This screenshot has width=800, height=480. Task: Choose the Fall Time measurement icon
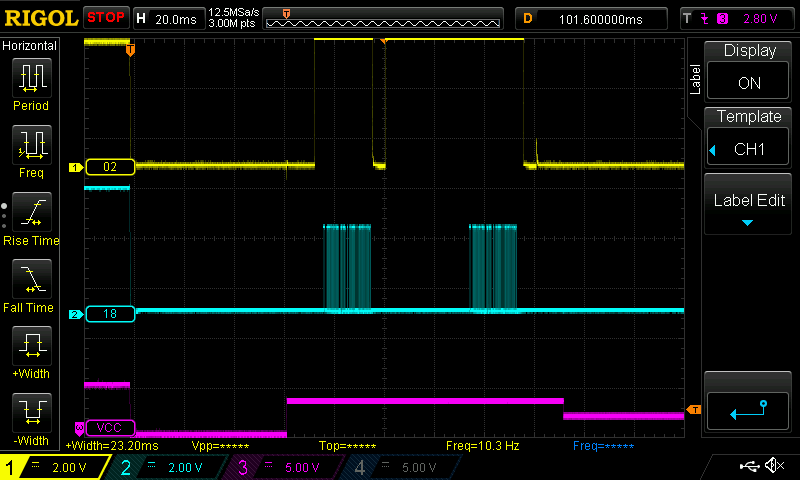(30, 281)
